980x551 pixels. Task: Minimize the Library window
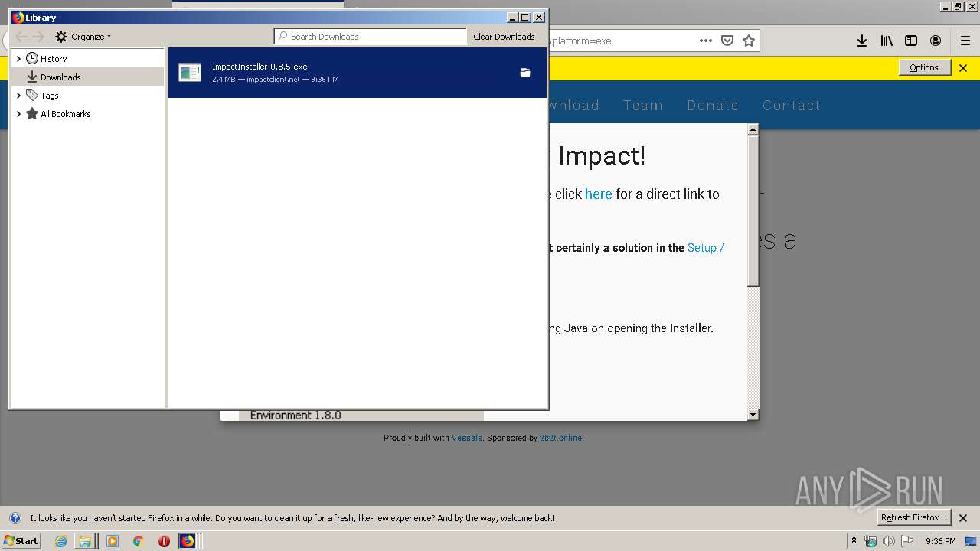[512, 17]
